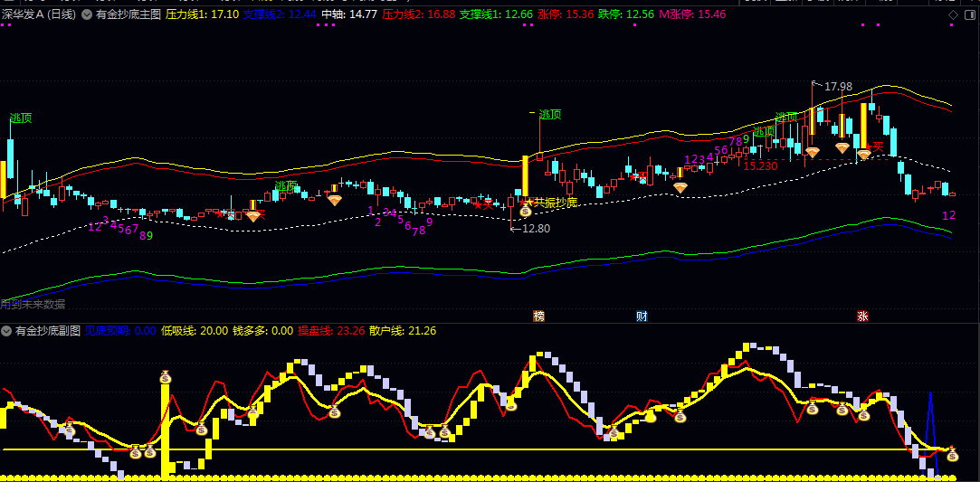The image size is (980, 482).
Task: Click the 钱多多: 0.00 value
Action: coord(262,331)
